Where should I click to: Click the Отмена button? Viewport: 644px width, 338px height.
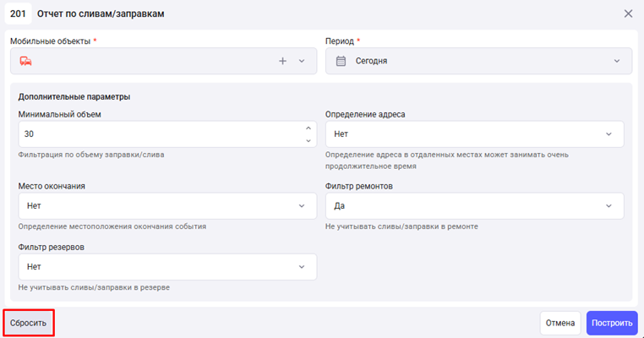click(x=559, y=323)
